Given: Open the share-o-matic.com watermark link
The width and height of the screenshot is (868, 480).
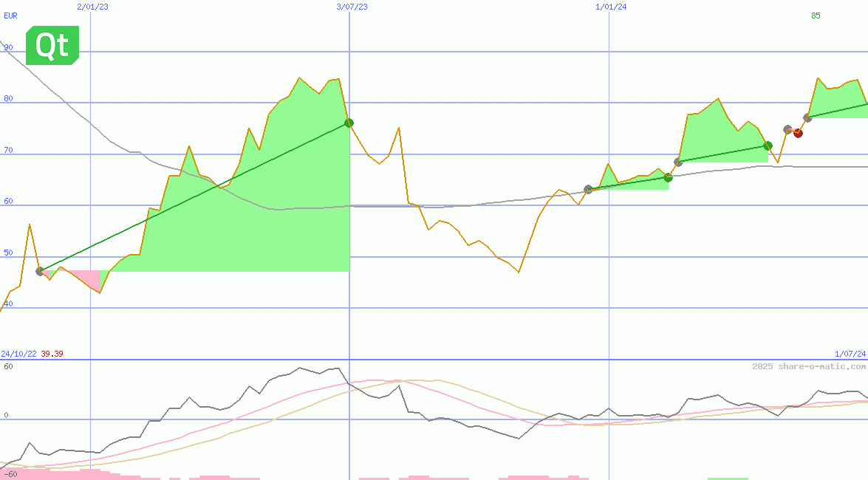Looking at the screenshot, I should click(x=809, y=366).
